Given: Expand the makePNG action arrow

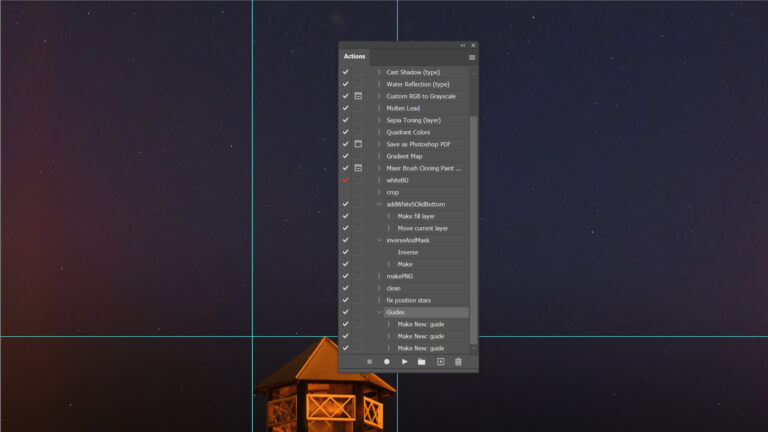Looking at the screenshot, I should click(379, 276).
